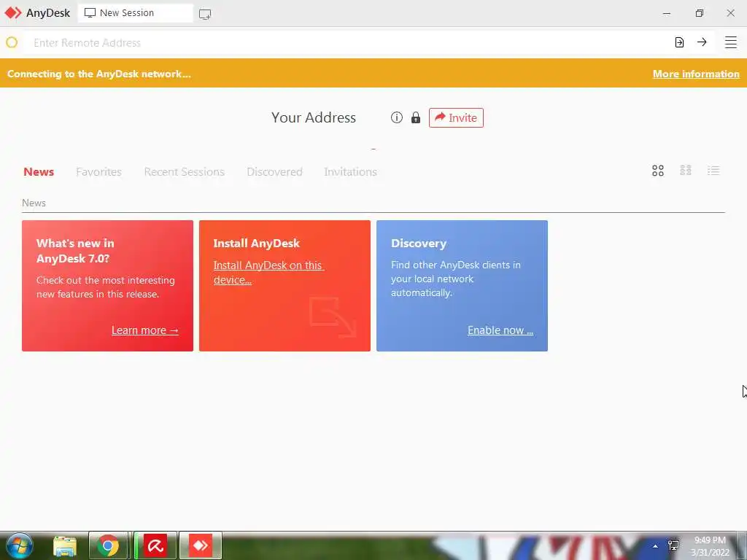Click the network tray icon

point(673,545)
